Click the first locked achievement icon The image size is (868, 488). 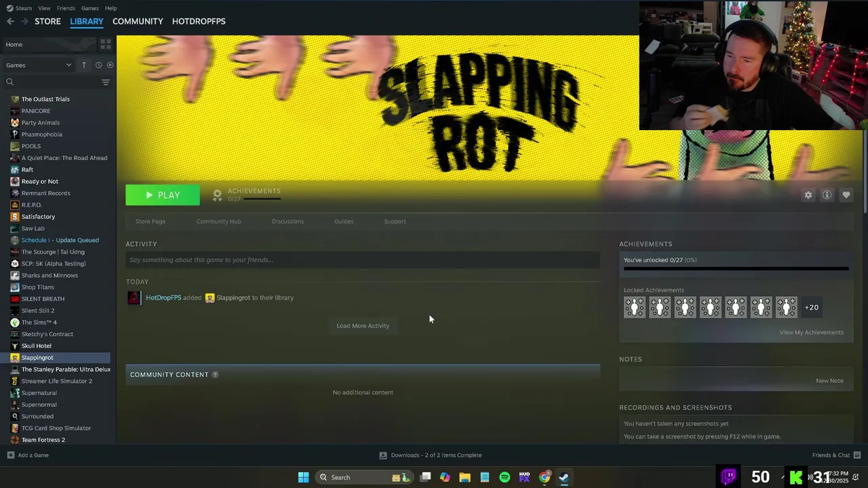[x=635, y=308]
